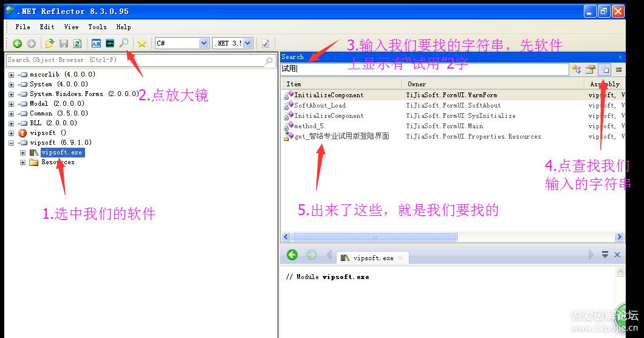The image size is (644, 338).
Task: Select System.Windows.Forms (2.0.0.0) in tree
Action: (84, 94)
